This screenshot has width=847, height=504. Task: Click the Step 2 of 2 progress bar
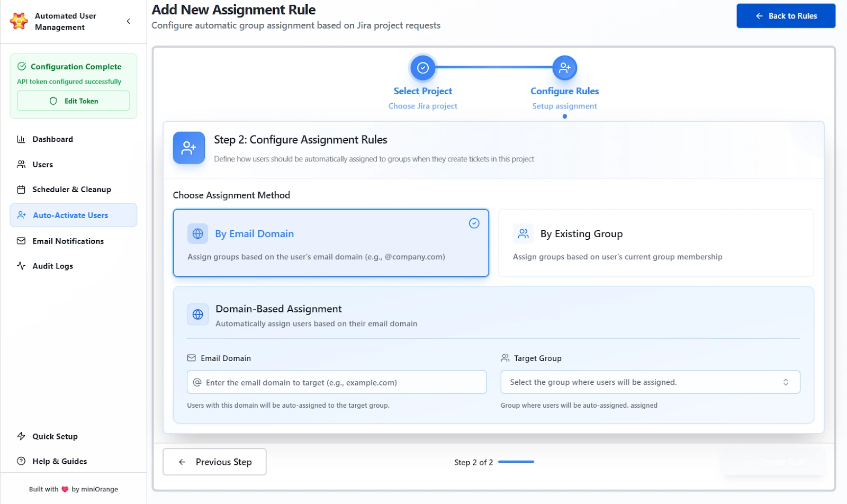pos(516,462)
